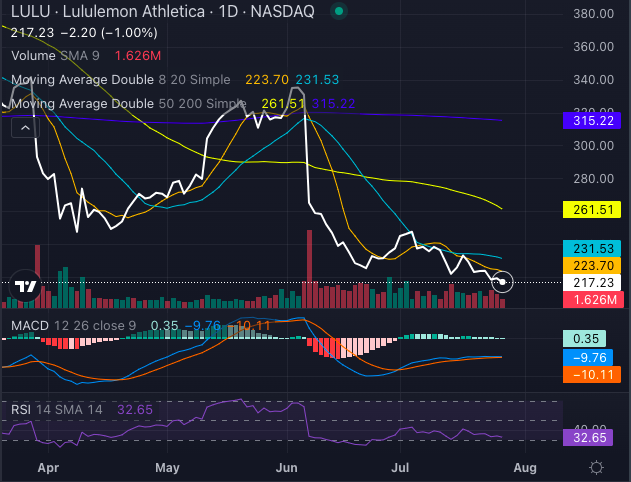Viewport: 631px width, 482px height.
Task: Click the 217.23 -2.20 price change readout
Action: click(x=84, y=33)
